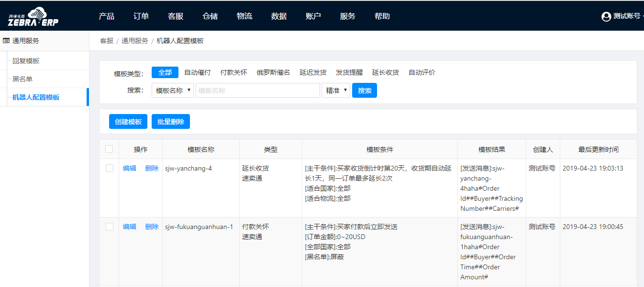Click 删除 link for sjw-fukuanguanhuan-1
Image resolution: width=644 pixels, height=287 pixels.
[152, 227]
